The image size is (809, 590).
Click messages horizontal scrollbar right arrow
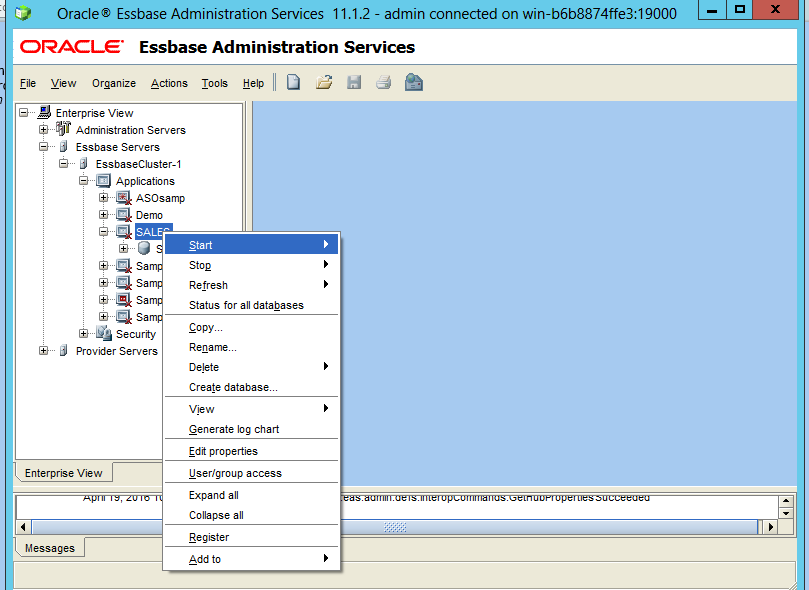[x=771, y=527]
